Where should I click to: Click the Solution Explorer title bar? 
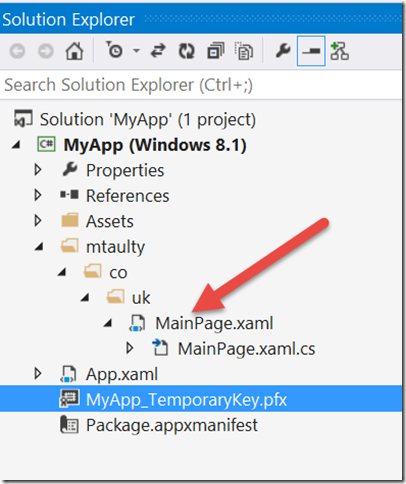click(201, 19)
